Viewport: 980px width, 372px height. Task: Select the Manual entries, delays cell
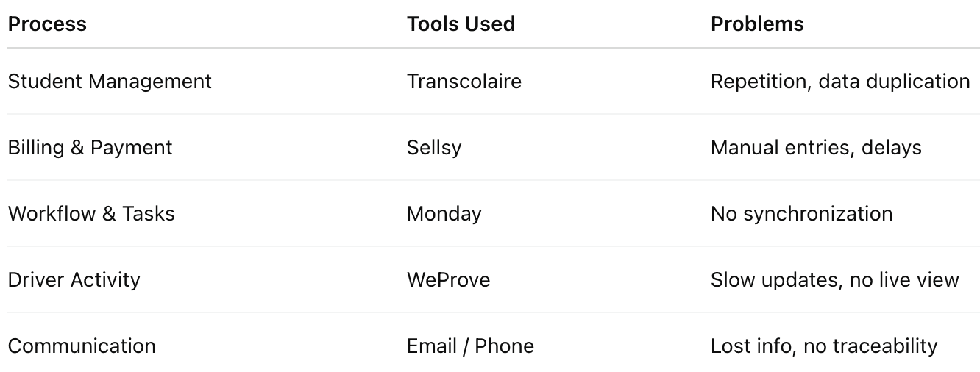click(816, 147)
